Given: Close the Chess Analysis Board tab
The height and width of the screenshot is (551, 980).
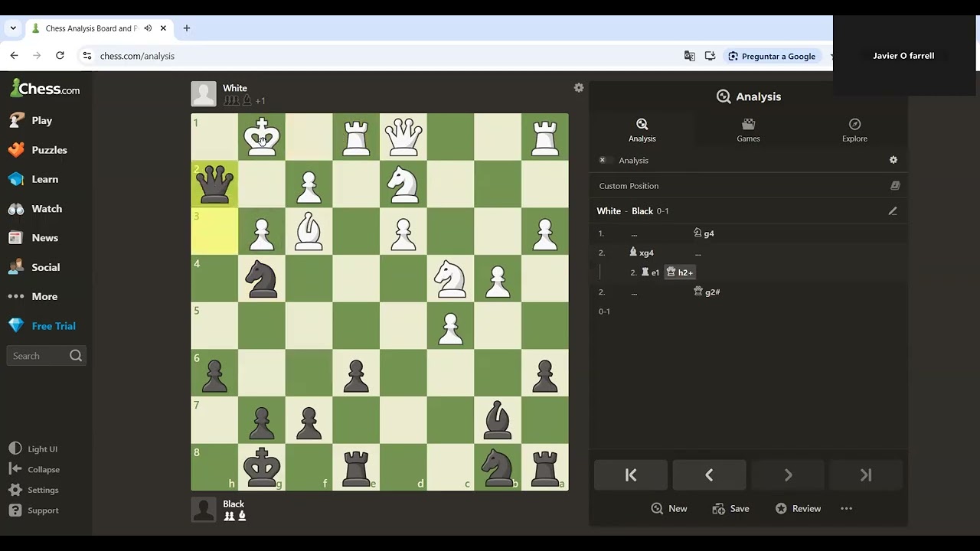Looking at the screenshot, I should (x=163, y=28).
